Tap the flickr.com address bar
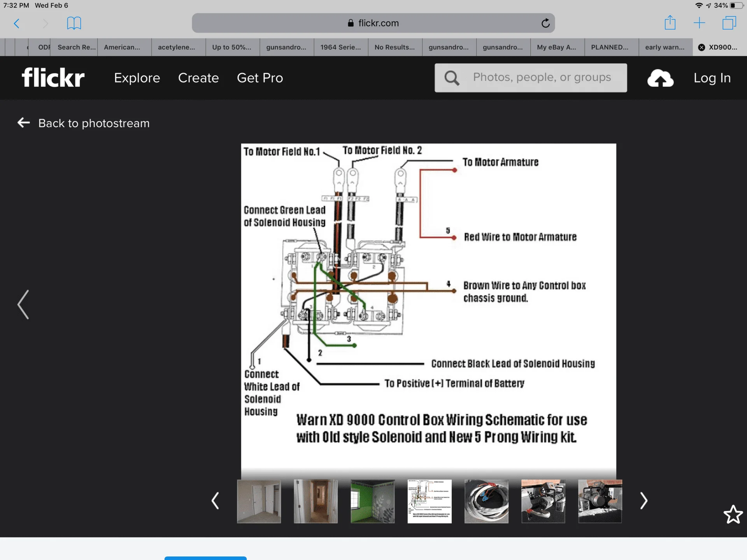The image size is (747, 560). pyautogui.click(x=373, y=23)
